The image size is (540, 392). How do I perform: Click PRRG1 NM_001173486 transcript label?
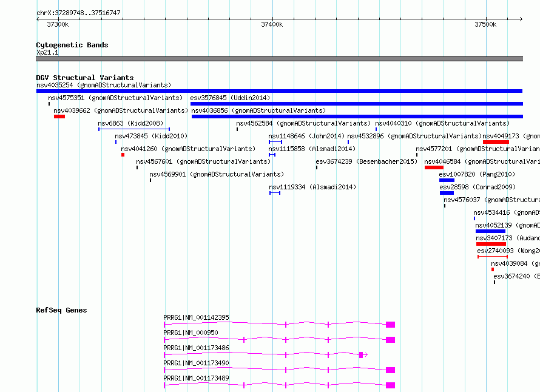point(196,348)
